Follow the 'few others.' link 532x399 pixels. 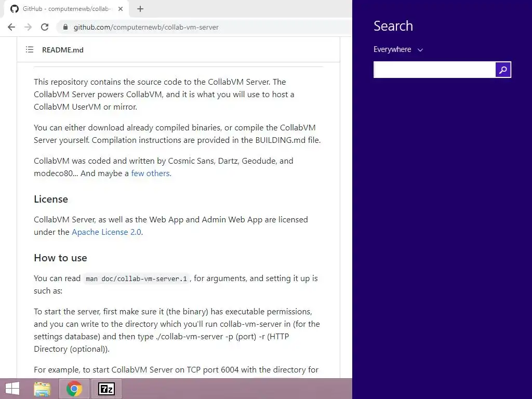click(151, 174)
